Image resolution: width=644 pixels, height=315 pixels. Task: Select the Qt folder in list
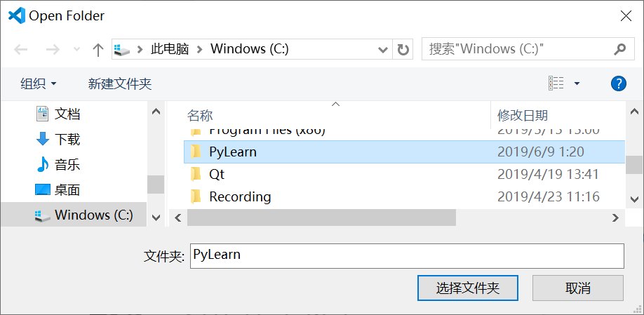[x=217, y=174]
